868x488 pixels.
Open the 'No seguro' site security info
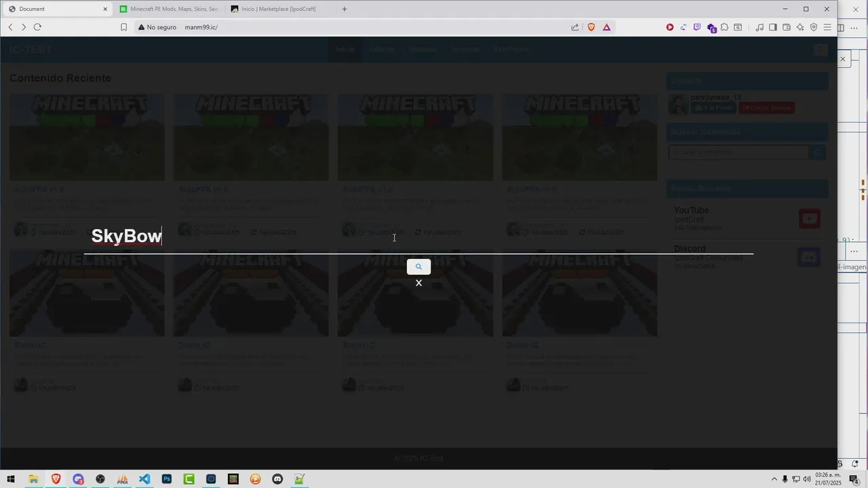157,27
